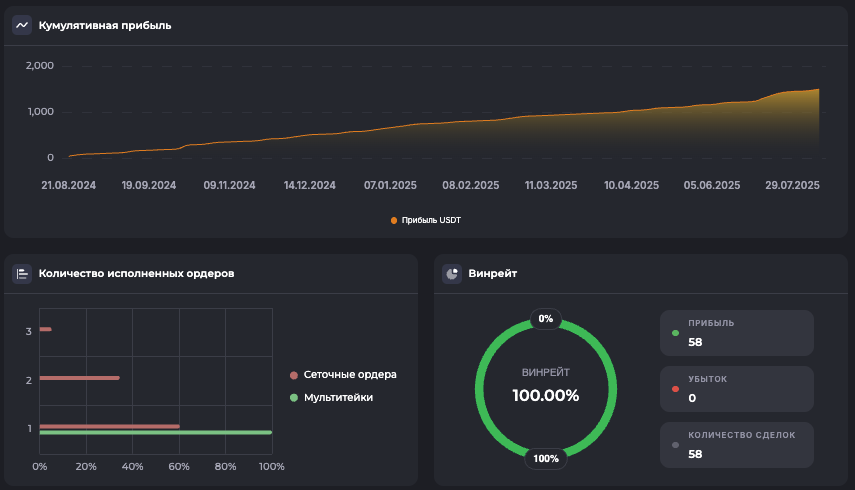Click the Количество исполненных ордеров heading text
Screen dimensions: 855x490
(x=136, y=273)
